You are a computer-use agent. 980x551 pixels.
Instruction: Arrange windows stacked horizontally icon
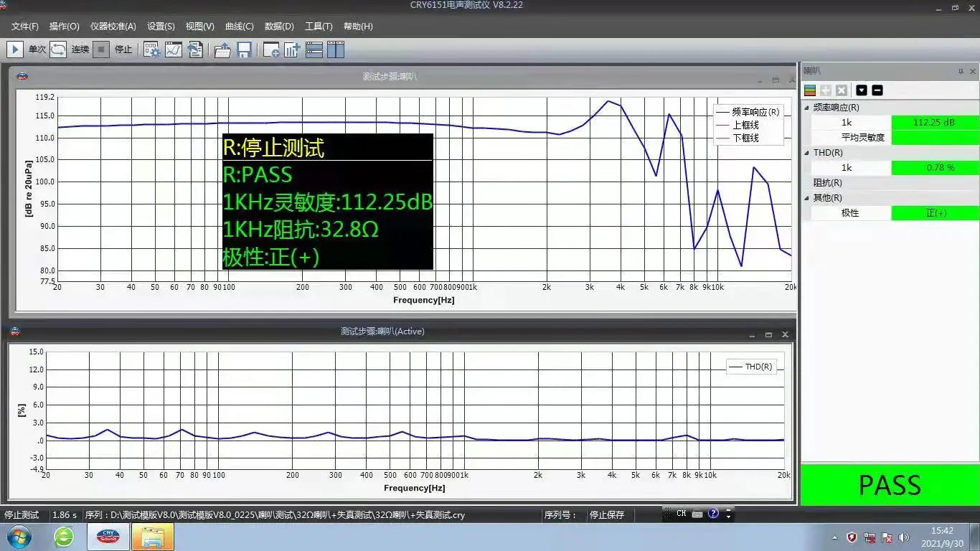(314, 50)
